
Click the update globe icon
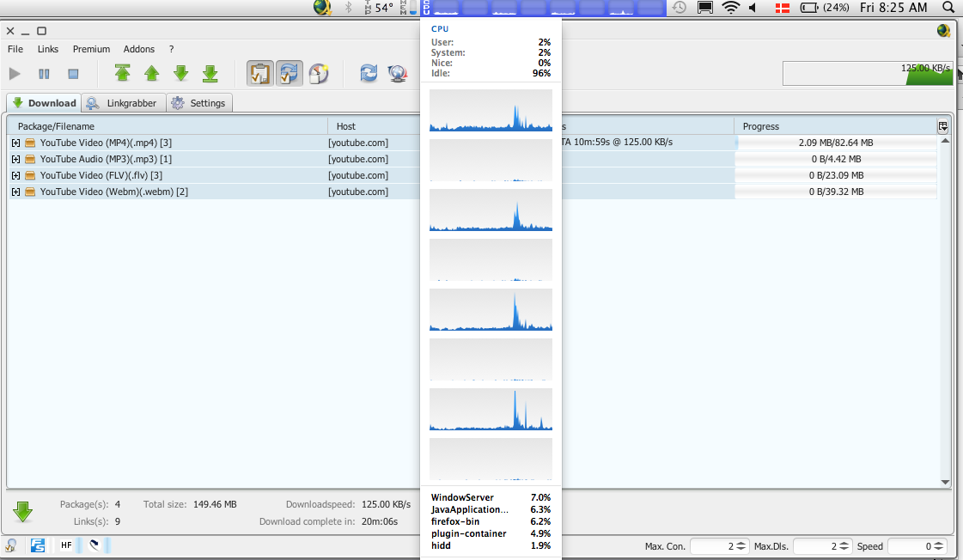[x=398, y=74]
